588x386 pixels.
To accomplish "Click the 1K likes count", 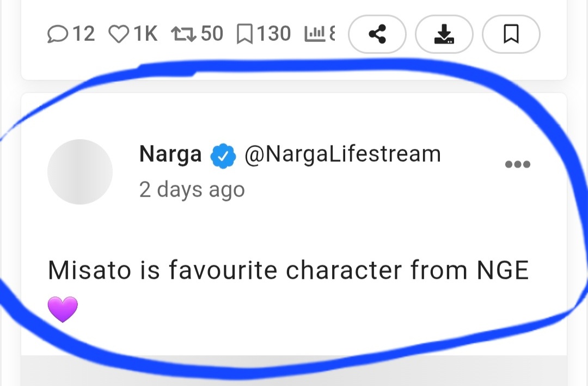I will click(145, 34).
